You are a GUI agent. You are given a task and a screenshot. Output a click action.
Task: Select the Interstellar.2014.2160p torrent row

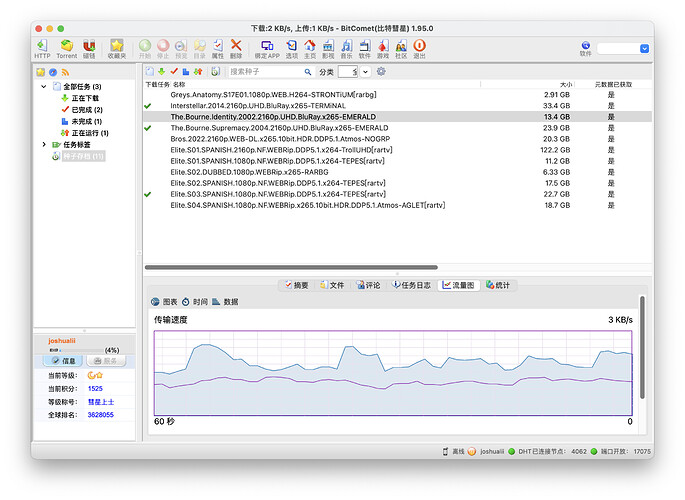click(x=398, y=106)
